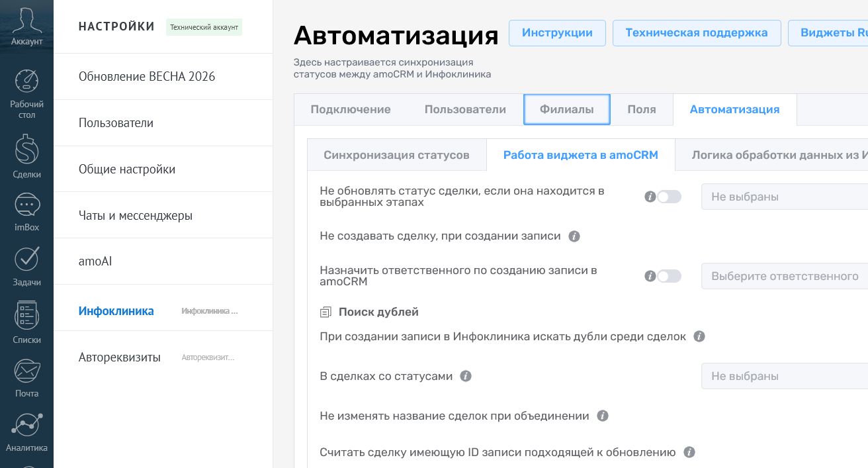The image size is (868, 468).
Task: Select the Автоматизация tab
Action: [734, 110]
